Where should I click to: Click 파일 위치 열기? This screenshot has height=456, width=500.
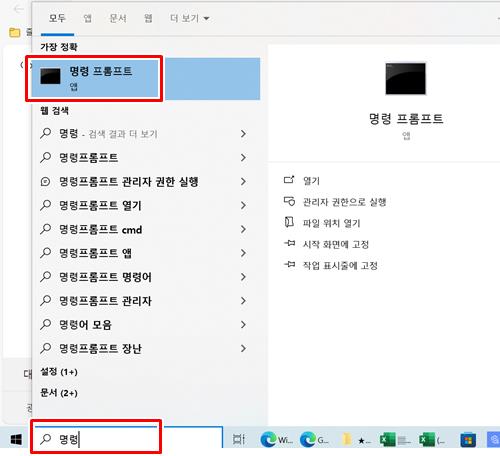(x=331, y=223)
